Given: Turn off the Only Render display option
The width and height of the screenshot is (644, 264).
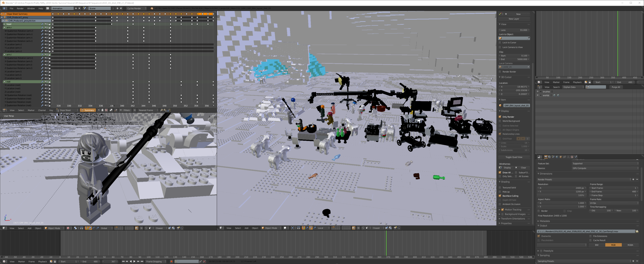Looking at the screenshot, I should click(x=500, y=117).
